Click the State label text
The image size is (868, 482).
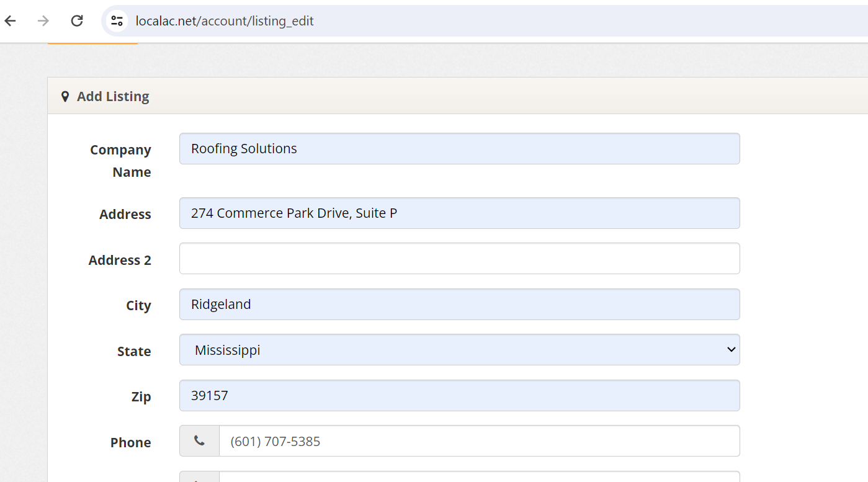134,351
